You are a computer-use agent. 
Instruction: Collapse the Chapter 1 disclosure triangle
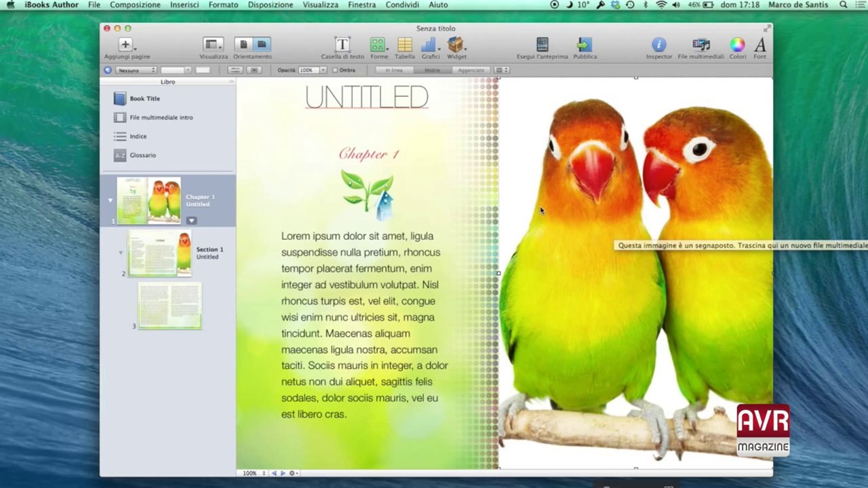coord(111,200)
